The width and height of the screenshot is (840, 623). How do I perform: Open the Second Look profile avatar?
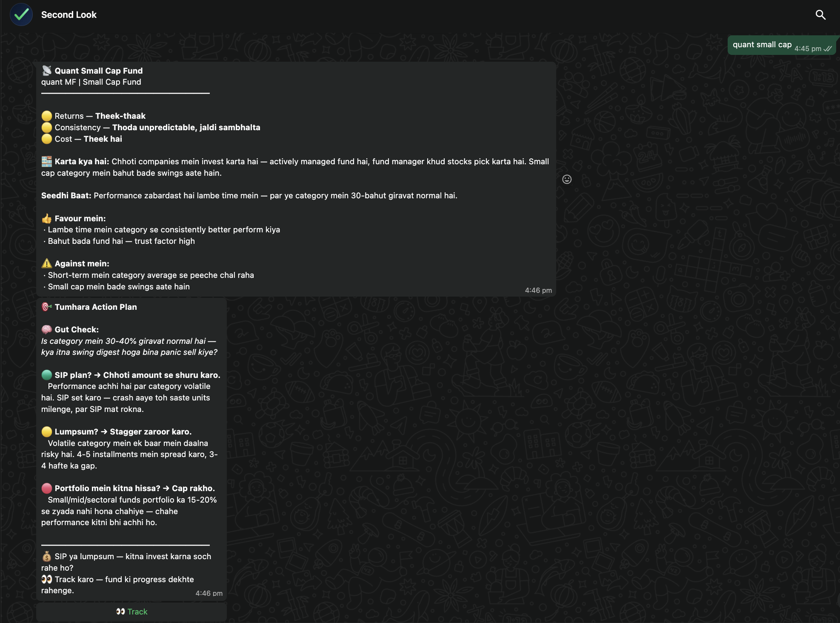tap(21, 14)
